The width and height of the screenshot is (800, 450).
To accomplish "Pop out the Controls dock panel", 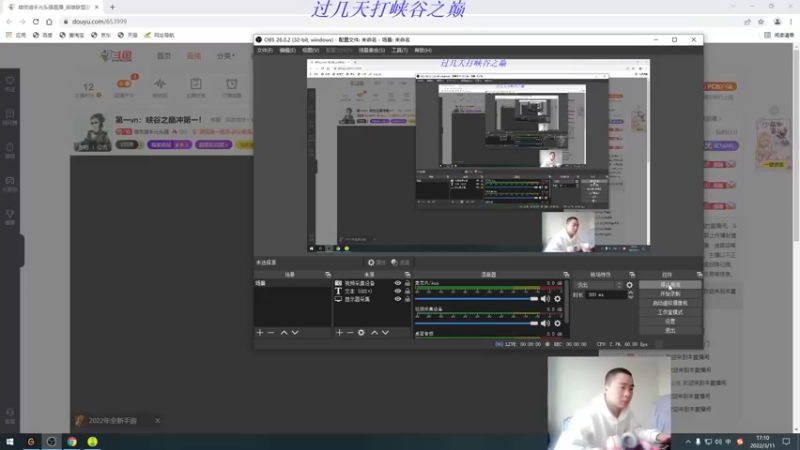I will (699, 274).
